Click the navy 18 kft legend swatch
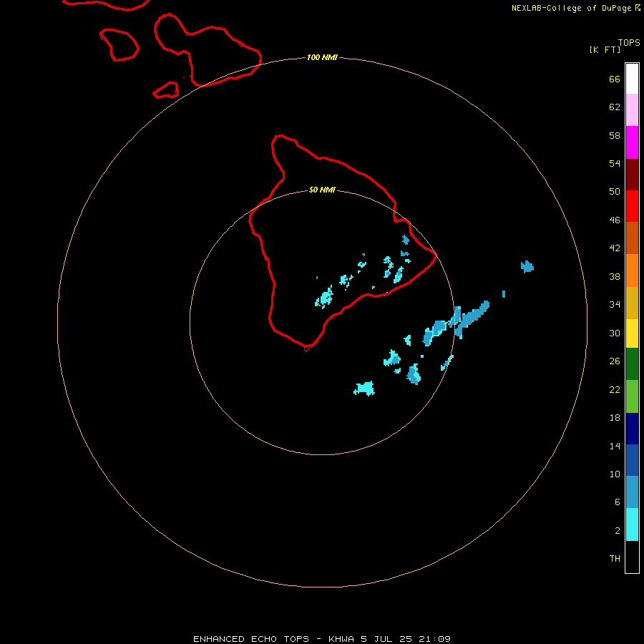Screen dimensions: 644x644 coord(632,429)
